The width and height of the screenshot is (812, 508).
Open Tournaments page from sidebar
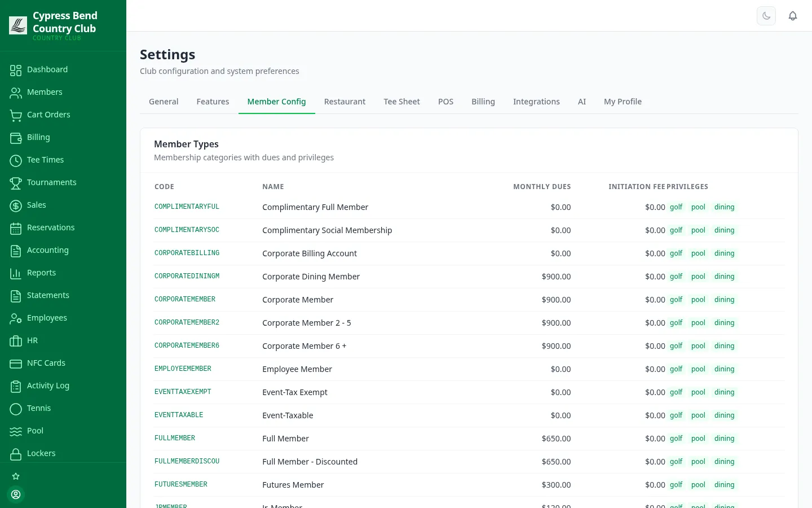click(x=51, y=182)
